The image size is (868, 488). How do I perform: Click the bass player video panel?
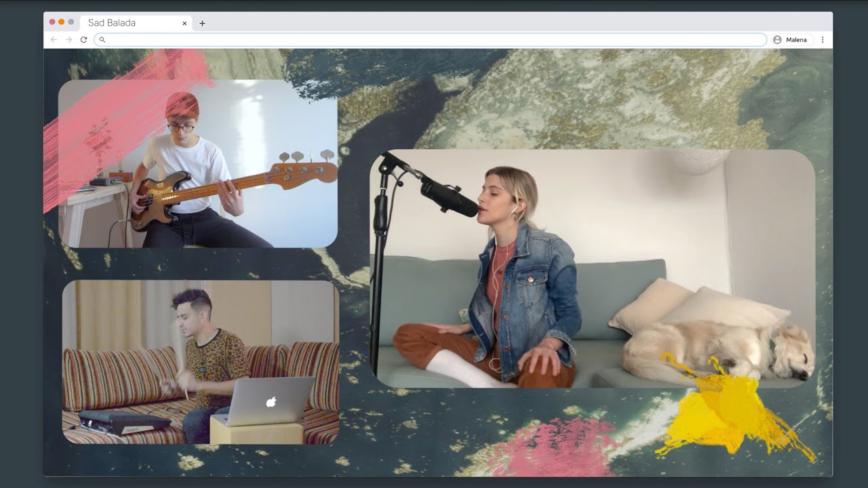pos(198,163)
